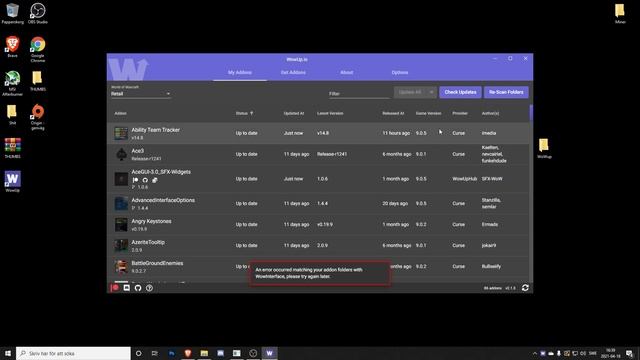
Task: Open the Update All dropdown arrow
Action: pos(431,92)
